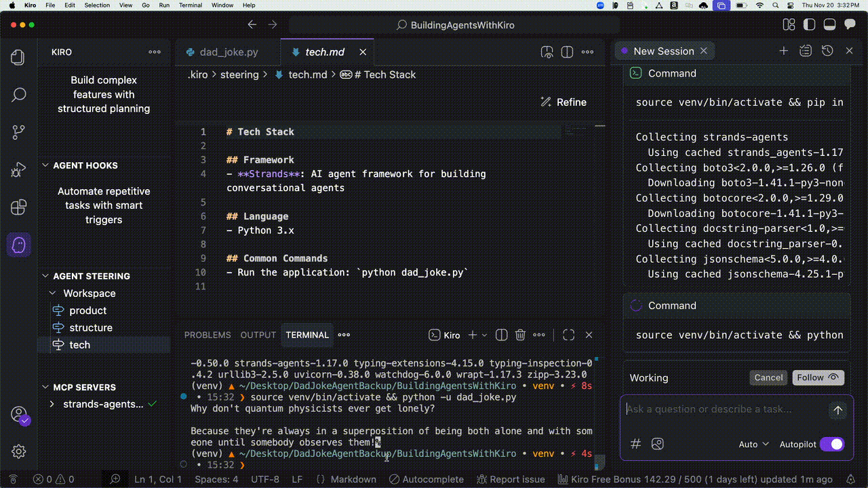Click the steering breadcrumb segment
Screen dimensions: 868x488
[x=239, y=75]
